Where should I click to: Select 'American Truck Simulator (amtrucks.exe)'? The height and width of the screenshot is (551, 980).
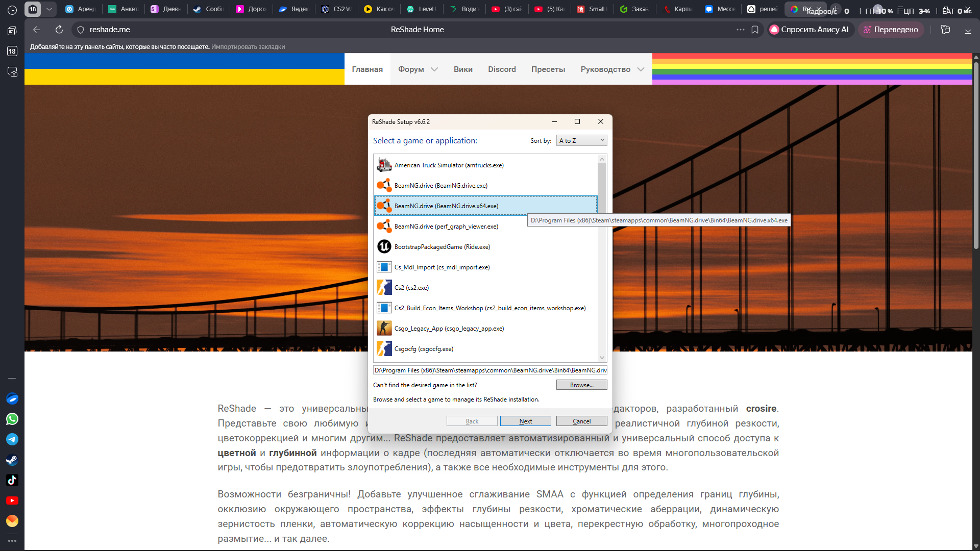click(x=485, y=165)
